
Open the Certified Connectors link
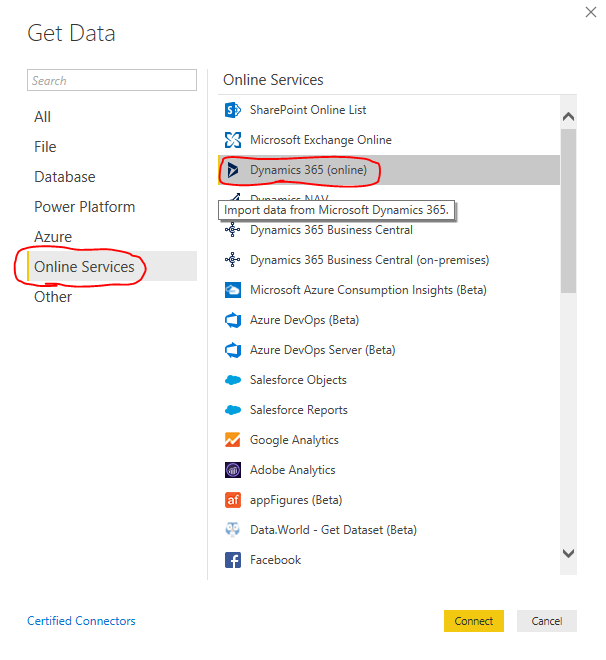[81, 621]
